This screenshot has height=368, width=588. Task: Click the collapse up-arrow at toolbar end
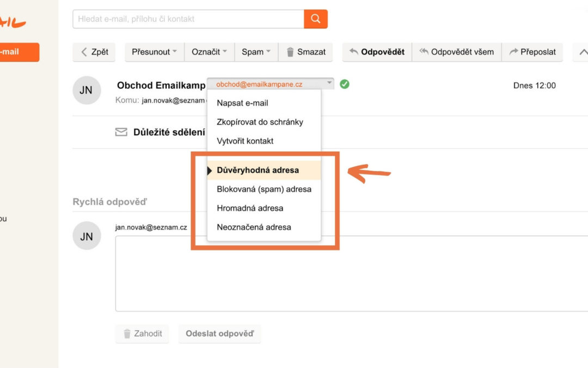pyautogui.click(x=581, y=52)
